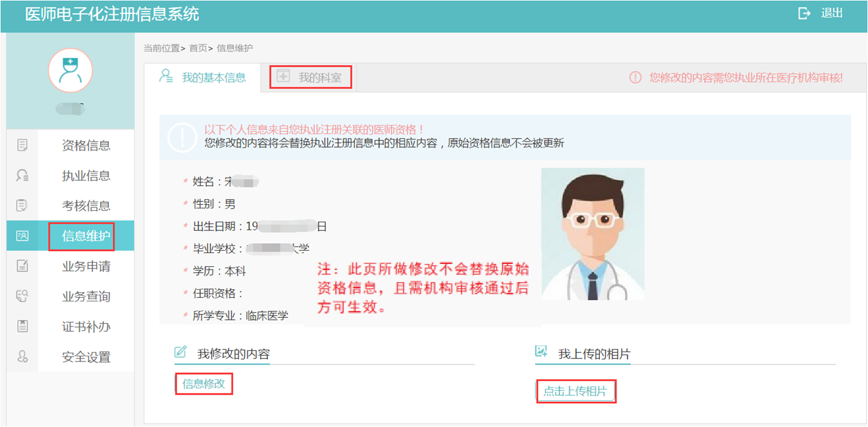Click the 点击上传相片 link
The width and height of the screenshot is (868, 427).
575,391
